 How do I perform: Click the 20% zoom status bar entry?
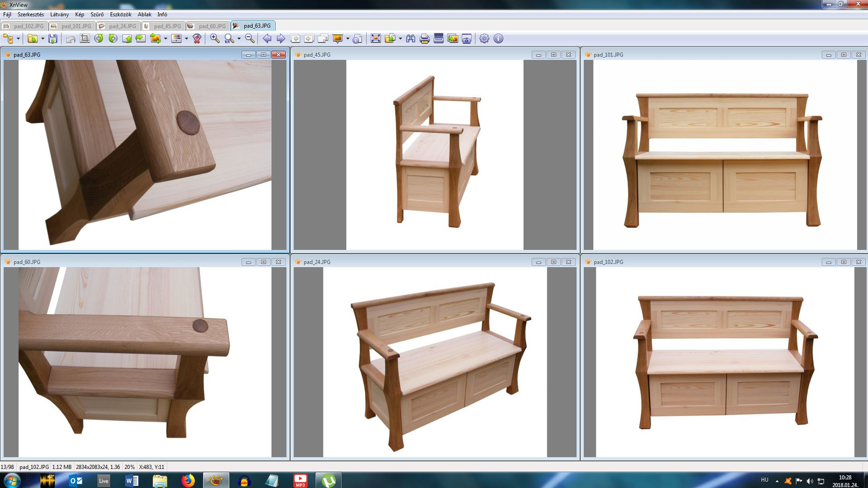130,467
